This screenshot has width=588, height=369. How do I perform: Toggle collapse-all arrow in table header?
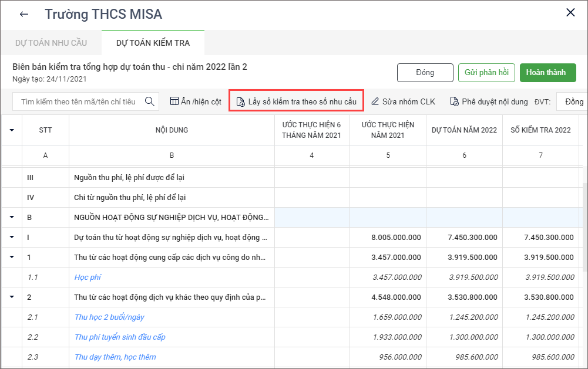click(x=12, y=130)
